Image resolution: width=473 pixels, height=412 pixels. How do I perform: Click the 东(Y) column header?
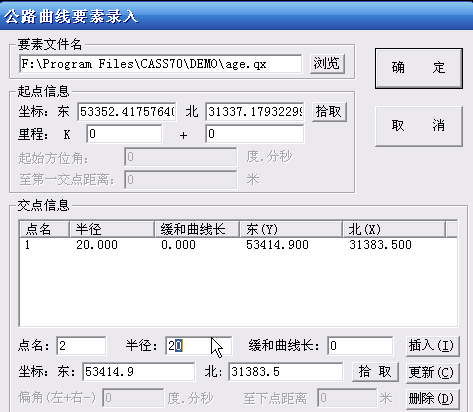[x=291, y=229]
